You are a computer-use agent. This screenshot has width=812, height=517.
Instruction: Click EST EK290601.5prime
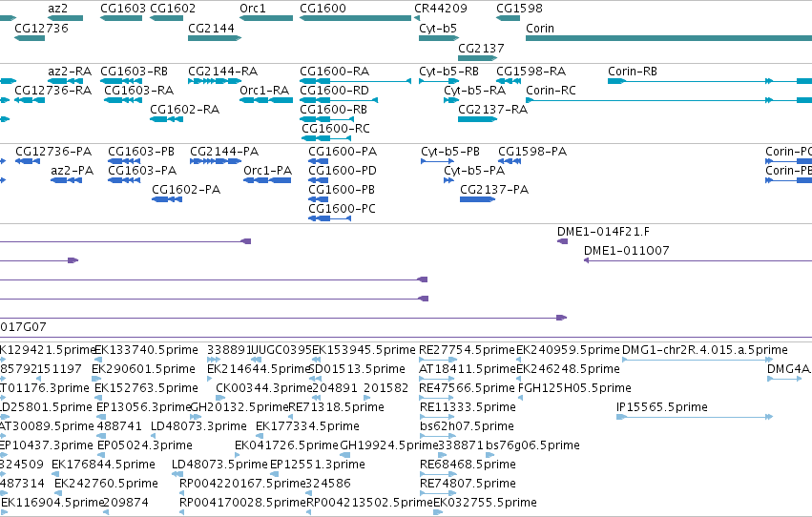pos(96,379)
